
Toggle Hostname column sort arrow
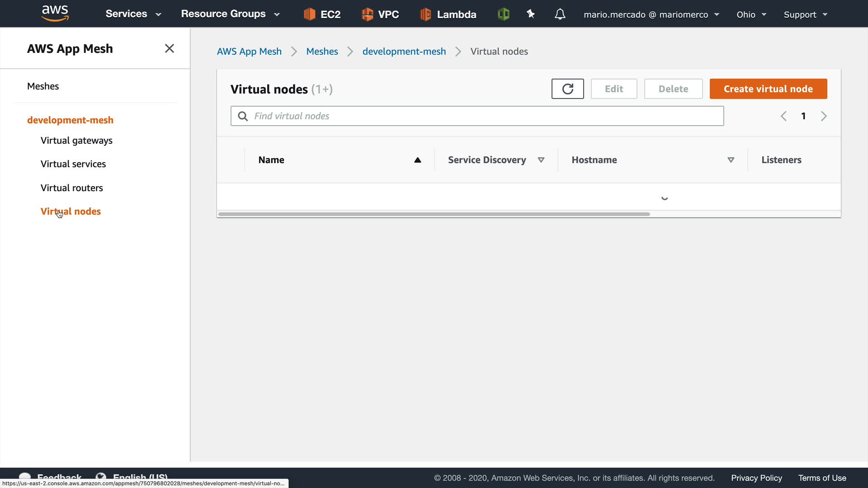[x=731, y=160]
